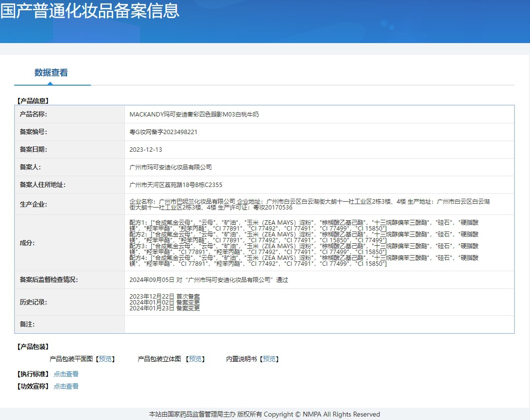
Task: Select the 【产品信息】 section heading
Action: point(33,101)
